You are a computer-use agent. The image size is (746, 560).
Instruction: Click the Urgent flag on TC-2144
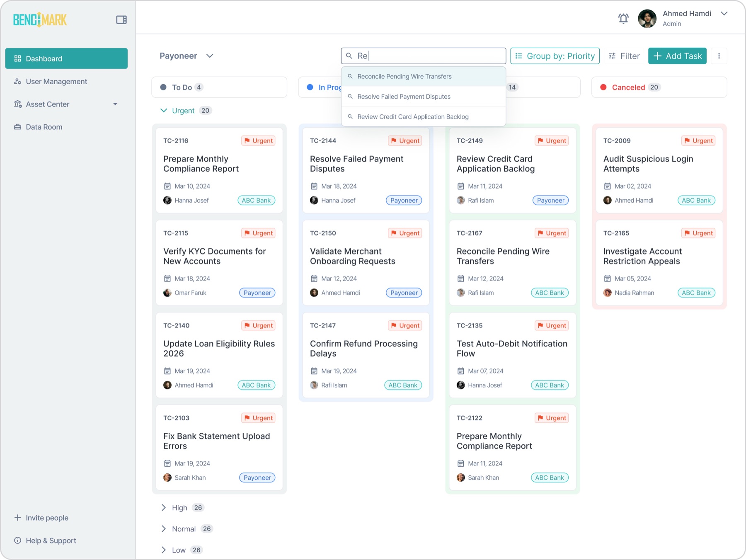pyautogui.click(x=405, y=141)
